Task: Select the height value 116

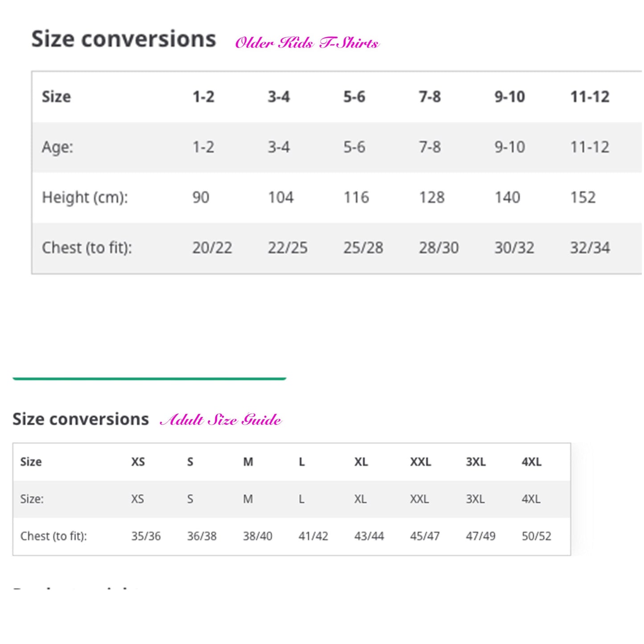Action: point(356,197)
